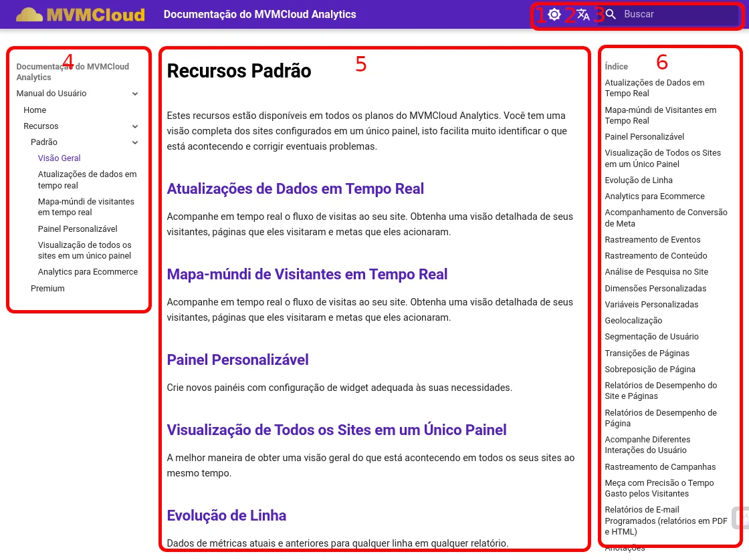Click the Evolução de Linha heading link
This screenshot has height=560, width=749.
pyautogui.click(x=226, y=516)
